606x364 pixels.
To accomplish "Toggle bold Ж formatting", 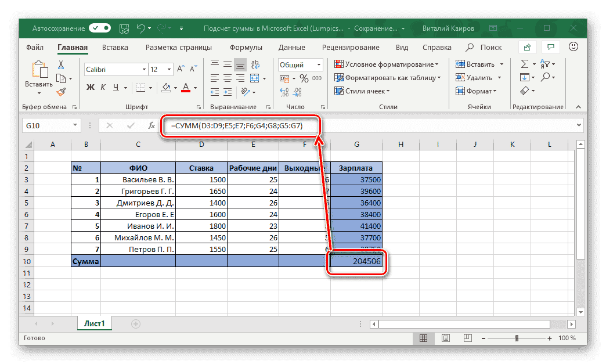I will coord(90,88).
